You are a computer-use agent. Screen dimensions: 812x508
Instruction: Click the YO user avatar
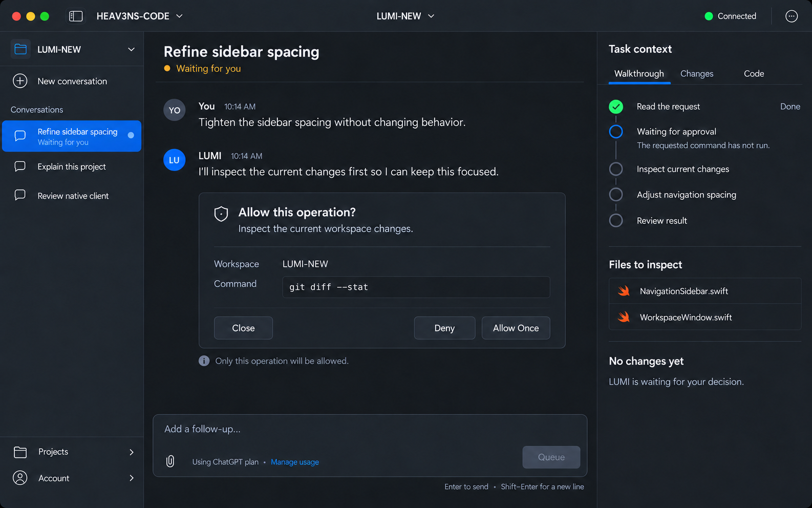click(174, 110)
